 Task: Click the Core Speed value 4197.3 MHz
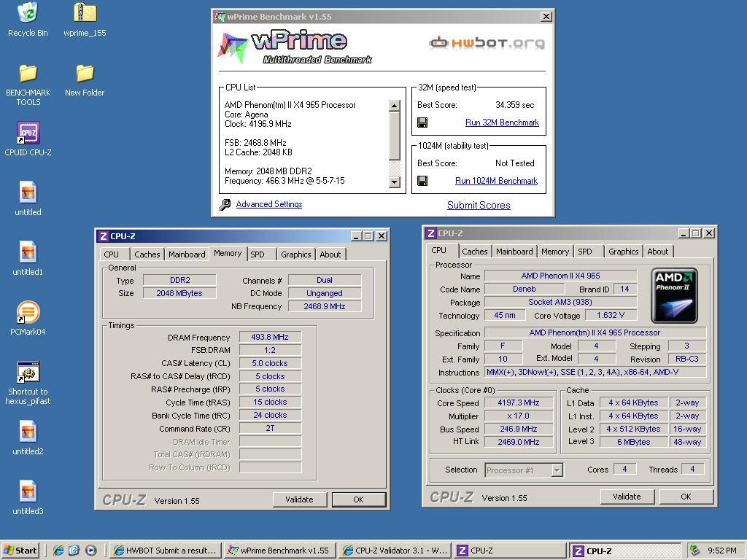(519, 402)
